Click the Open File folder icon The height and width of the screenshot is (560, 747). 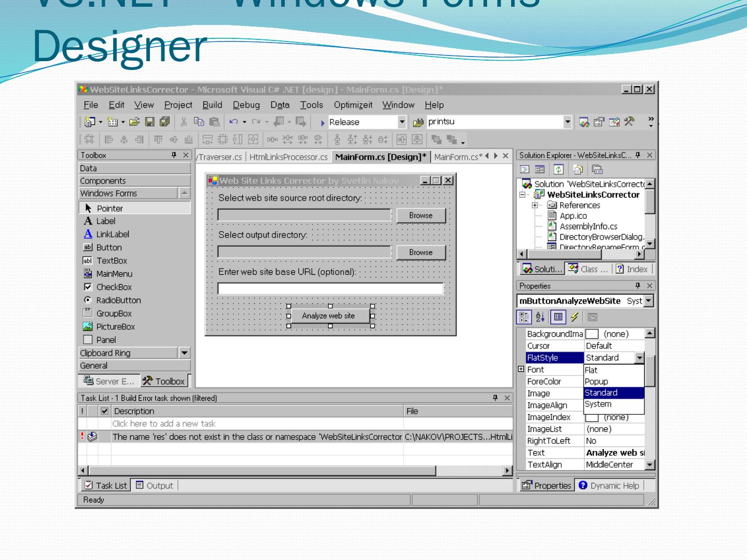point(134,122)
